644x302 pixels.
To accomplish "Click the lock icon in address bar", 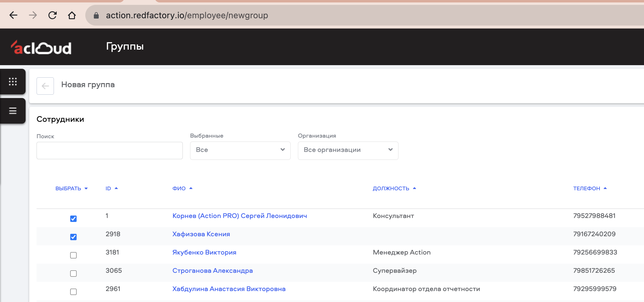I will pos(96,15).
